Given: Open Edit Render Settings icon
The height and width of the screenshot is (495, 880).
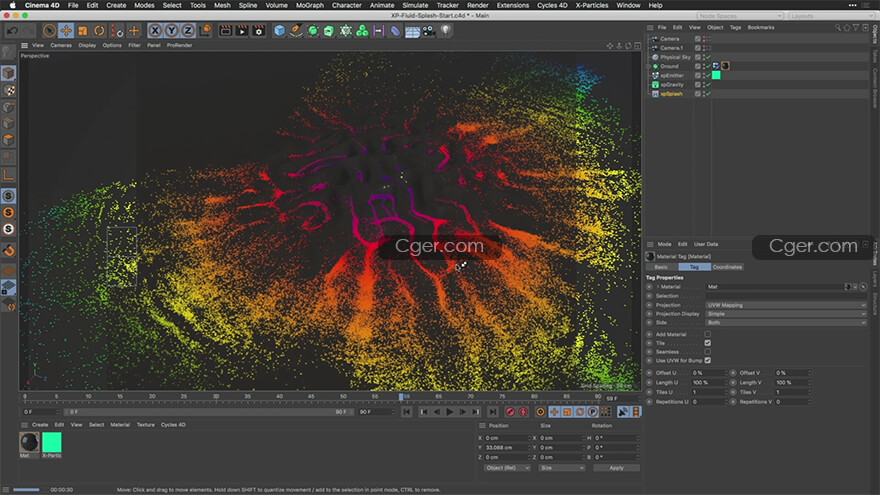Looking at the screenshot, I should [258, 30].
